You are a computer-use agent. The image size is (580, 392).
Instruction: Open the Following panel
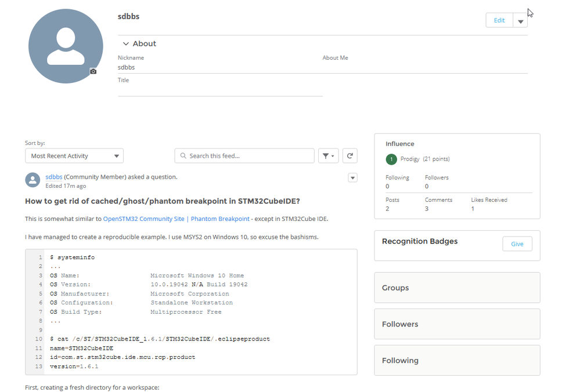click(457, 360)
